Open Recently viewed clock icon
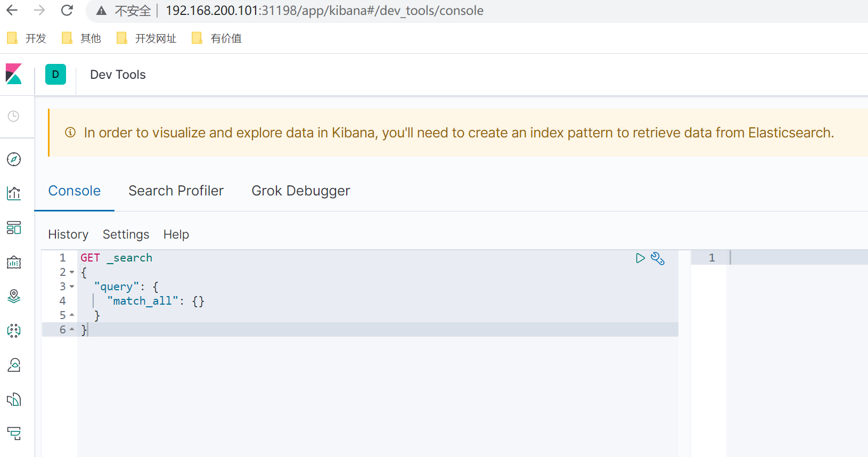The width and height of the screenshot is (868, 457). coord(14,116)
